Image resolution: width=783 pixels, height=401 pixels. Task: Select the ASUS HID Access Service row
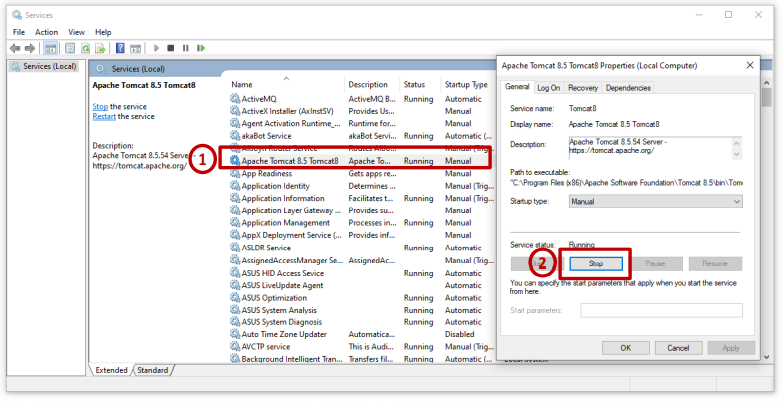tap(361, 273)
